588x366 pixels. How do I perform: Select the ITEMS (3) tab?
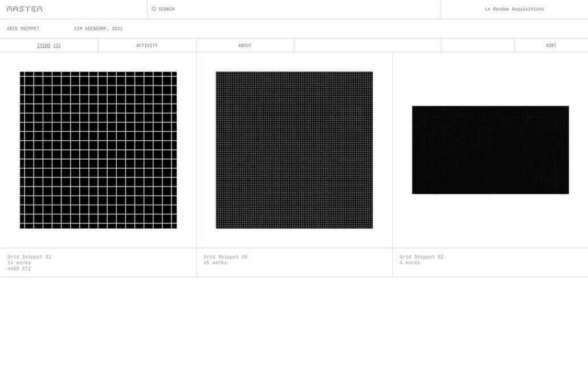pyautogui.click(x=49, y=46)
